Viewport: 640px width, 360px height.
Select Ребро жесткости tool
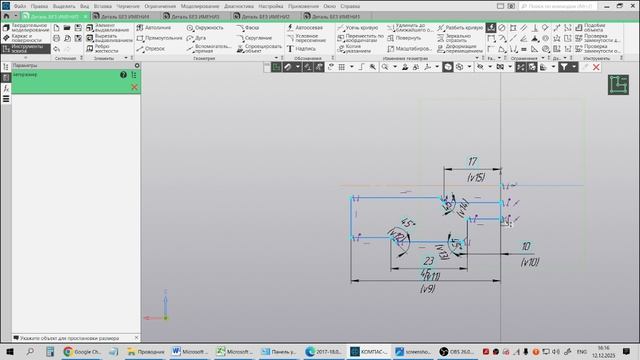(x=102, y=49)
